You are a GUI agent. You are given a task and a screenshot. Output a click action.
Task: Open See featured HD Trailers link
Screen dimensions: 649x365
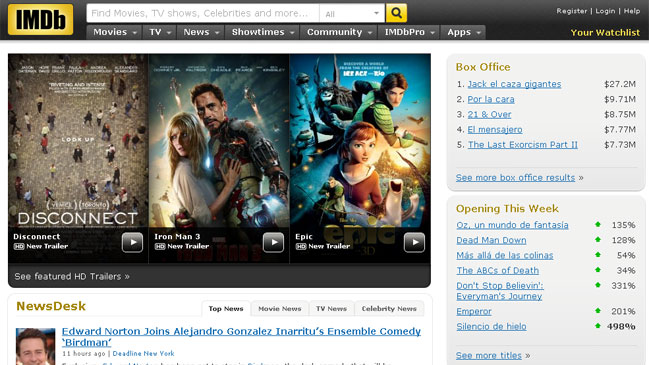72,276
